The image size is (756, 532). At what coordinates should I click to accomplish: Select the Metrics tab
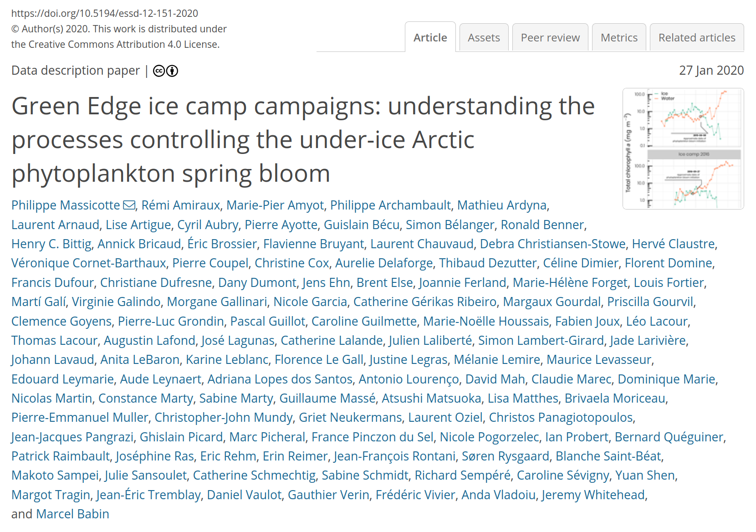[x=619, y=38]
